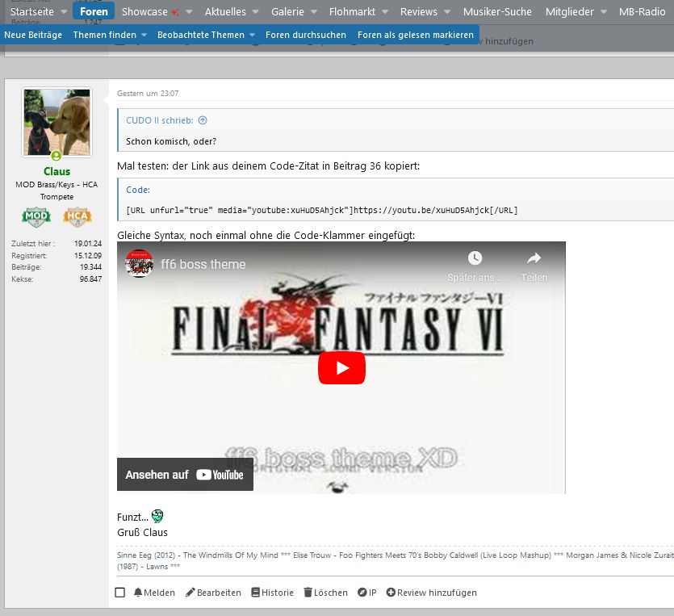This screenshot has width=674, height=616.
Task: Open the Mitglieder menu item
Action: [x=570, y=11]
